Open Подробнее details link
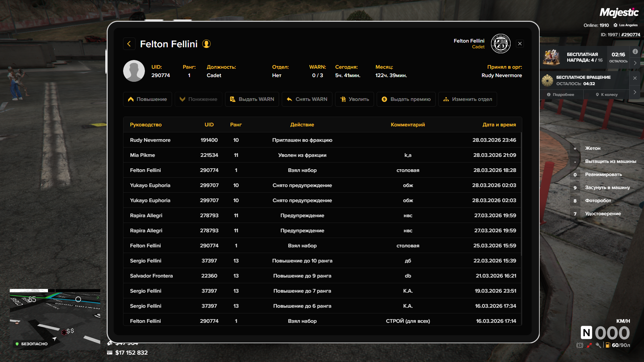Viewport: 644px width, 362px height. (x=560, y=95)
